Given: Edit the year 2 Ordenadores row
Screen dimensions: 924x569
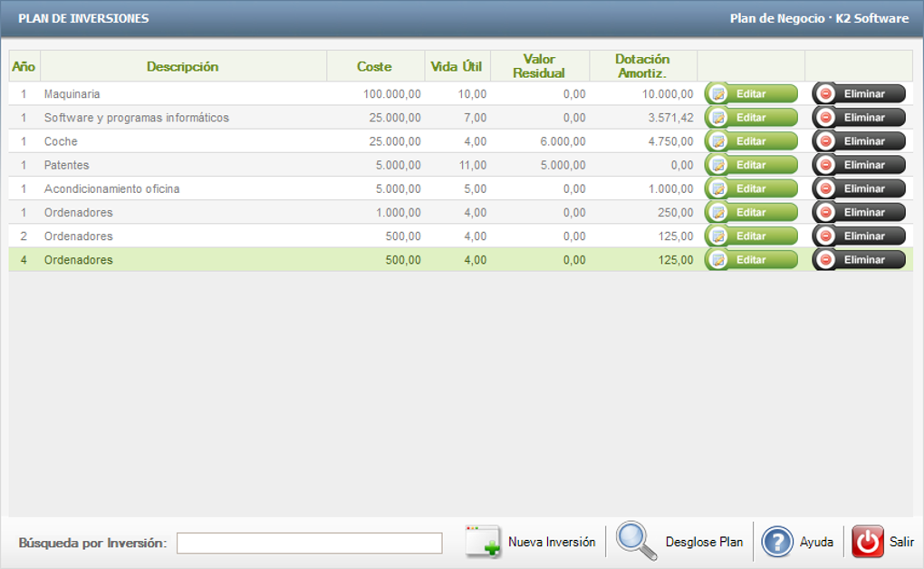Looking at the screenshot, I should [x=751, y=236].
